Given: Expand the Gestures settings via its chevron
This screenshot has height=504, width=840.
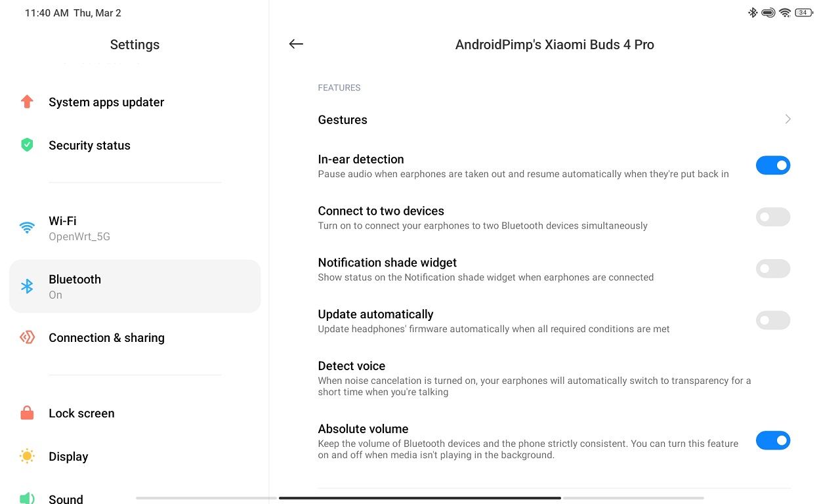Looking at the screenshot, I should [x=787, y=119].
